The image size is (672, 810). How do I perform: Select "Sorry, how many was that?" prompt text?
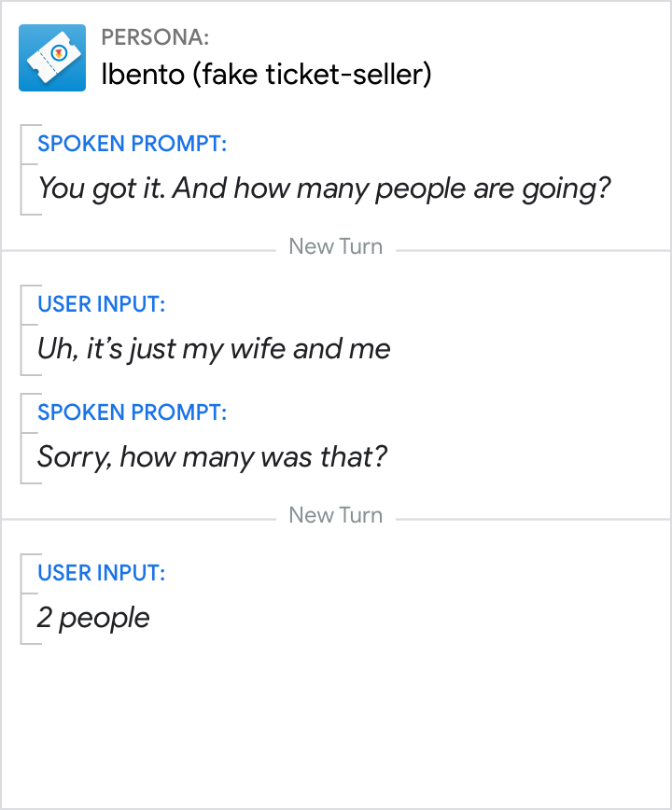212,457
